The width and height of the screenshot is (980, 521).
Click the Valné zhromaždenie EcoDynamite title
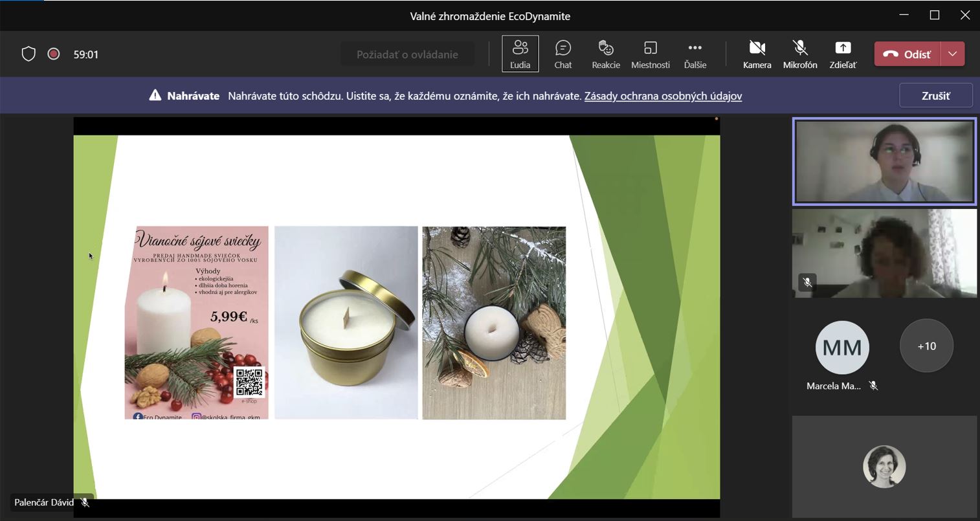490,16
